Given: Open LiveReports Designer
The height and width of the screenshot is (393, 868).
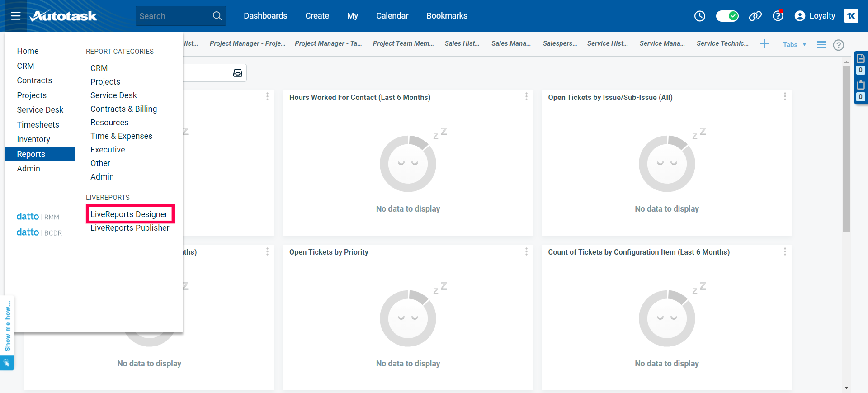Looking at the screenshot, I should click(129, 214).
